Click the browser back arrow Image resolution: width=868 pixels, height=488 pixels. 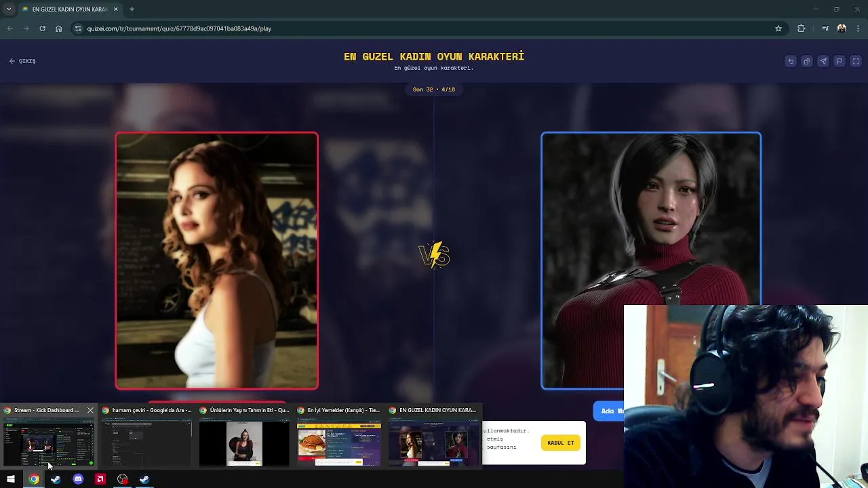[9, 28]
